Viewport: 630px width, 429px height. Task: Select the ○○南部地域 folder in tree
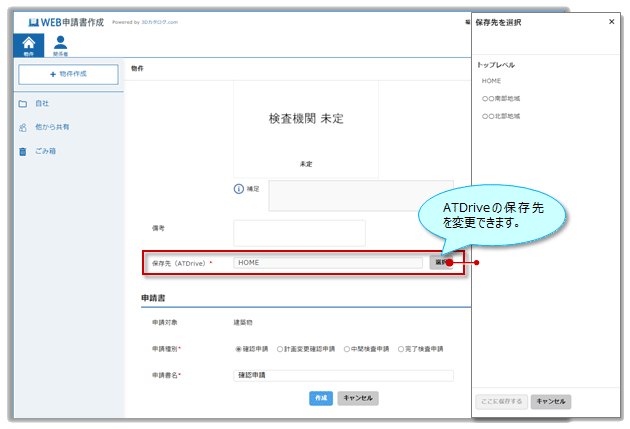coord(501,99)
